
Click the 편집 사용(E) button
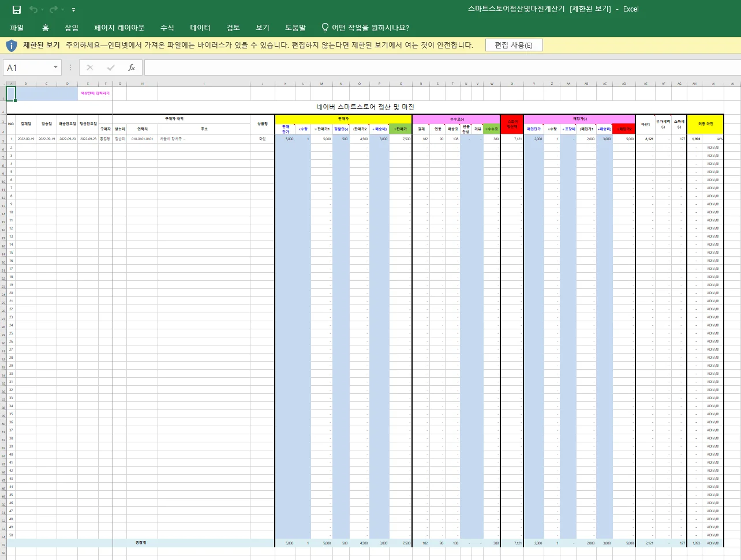pos(514,45)
